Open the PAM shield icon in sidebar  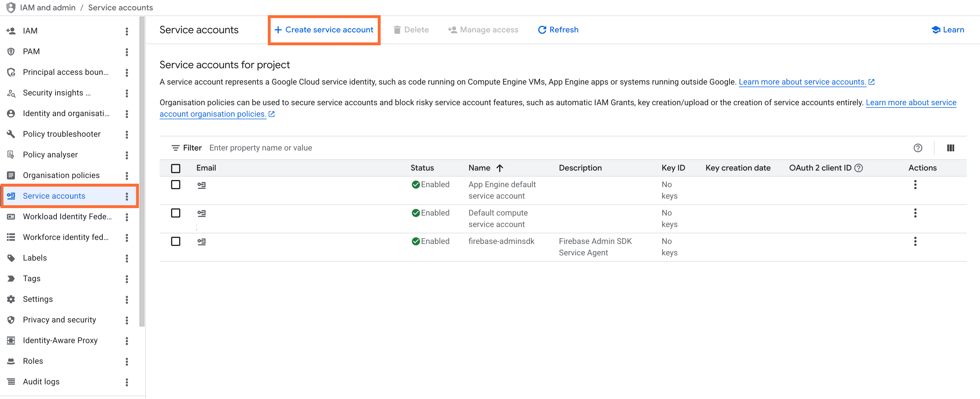(11, 51)
